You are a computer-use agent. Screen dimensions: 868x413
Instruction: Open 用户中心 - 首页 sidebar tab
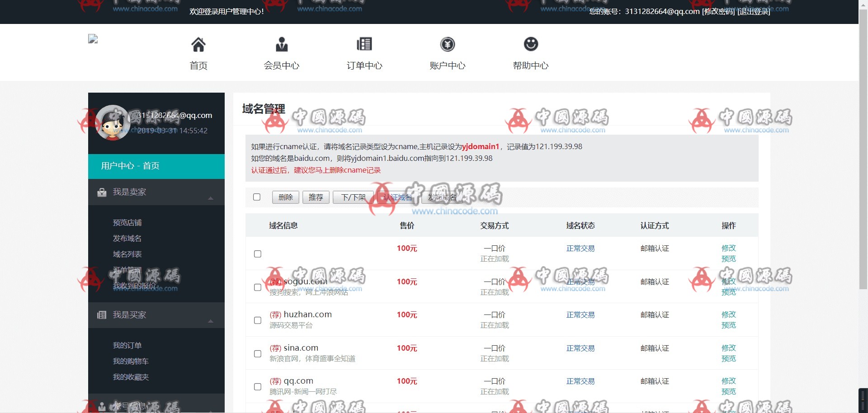tap(156, 166)
